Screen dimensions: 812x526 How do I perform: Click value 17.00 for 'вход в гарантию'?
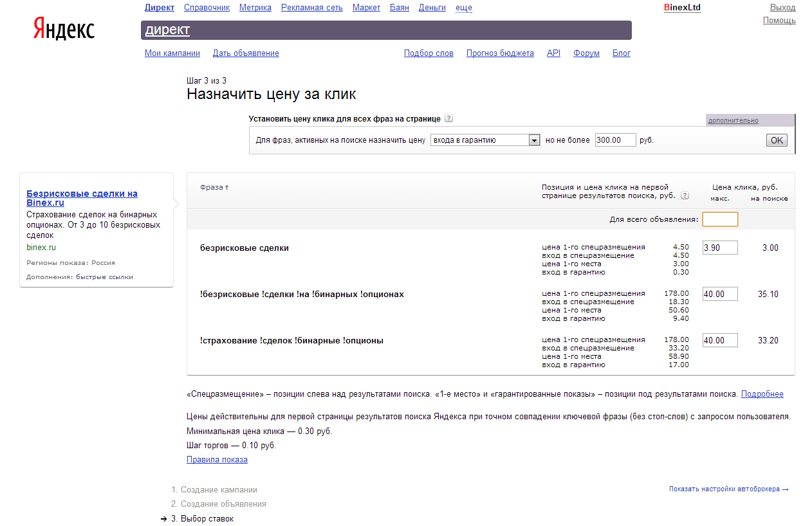click(679, 365)
